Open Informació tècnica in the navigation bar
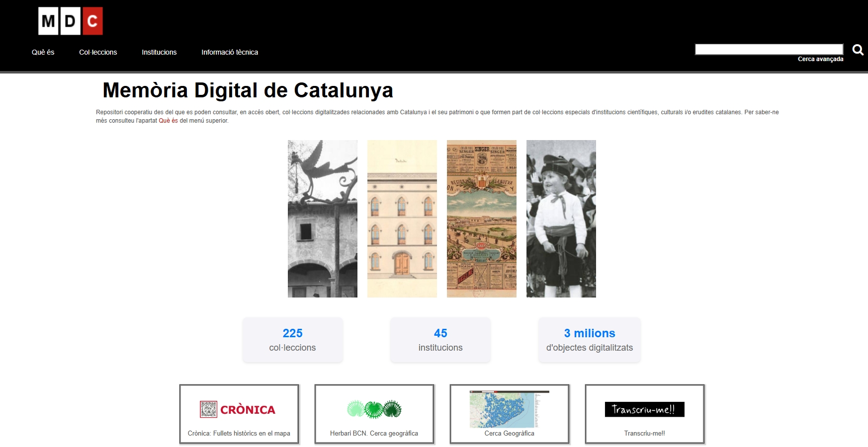 pos(230,52)
